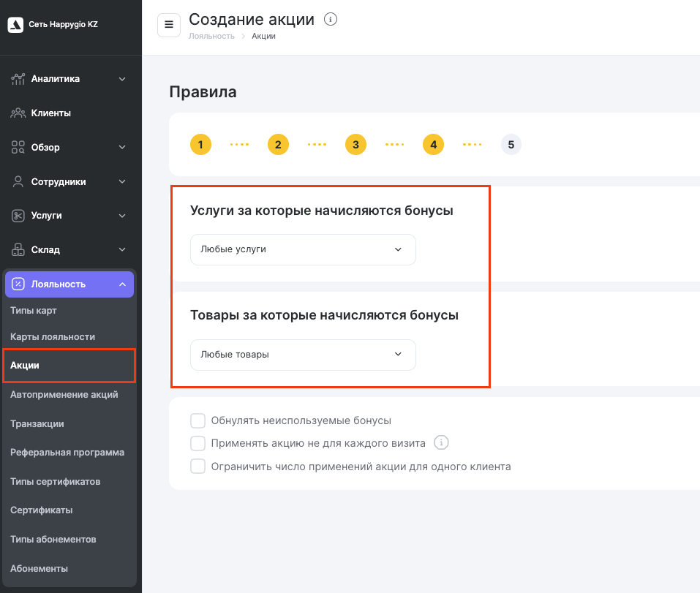The width and height of the screenshot is (700, 593).
Task: Click info icon next to Применять акцию
Action: (x=440, y=443)
